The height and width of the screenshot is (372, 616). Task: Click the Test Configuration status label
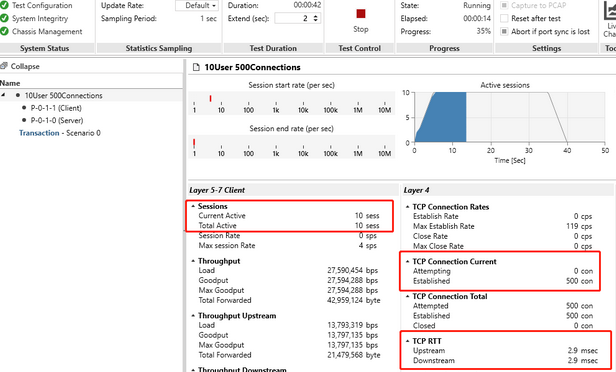42,5
